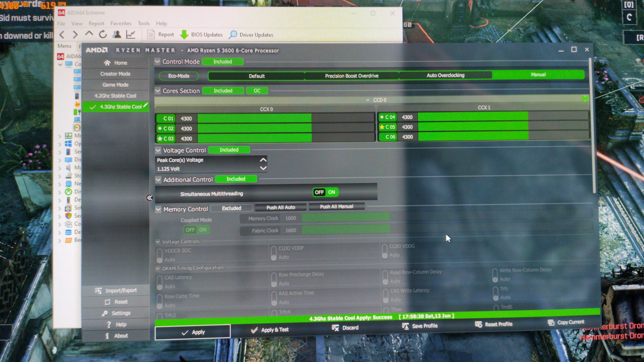Click Driver Updates in AIDA64 toolbar

click(251, 35)
